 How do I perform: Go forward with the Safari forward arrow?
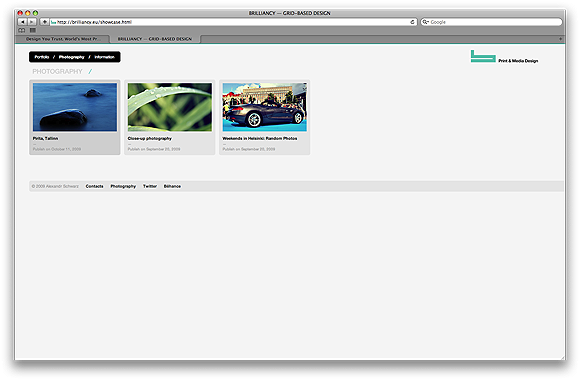click(x=32, y=22)
